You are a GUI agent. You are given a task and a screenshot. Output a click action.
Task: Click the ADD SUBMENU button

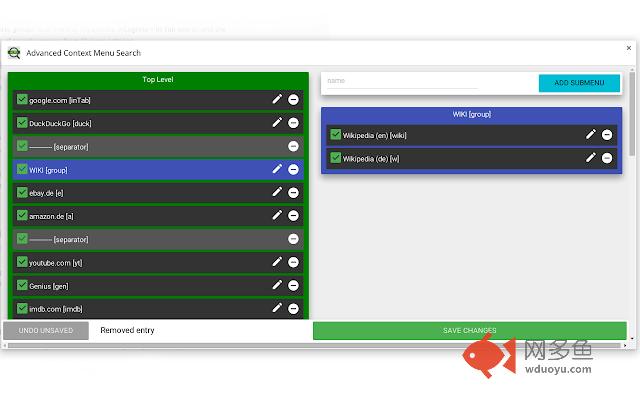tap(579, 83)
